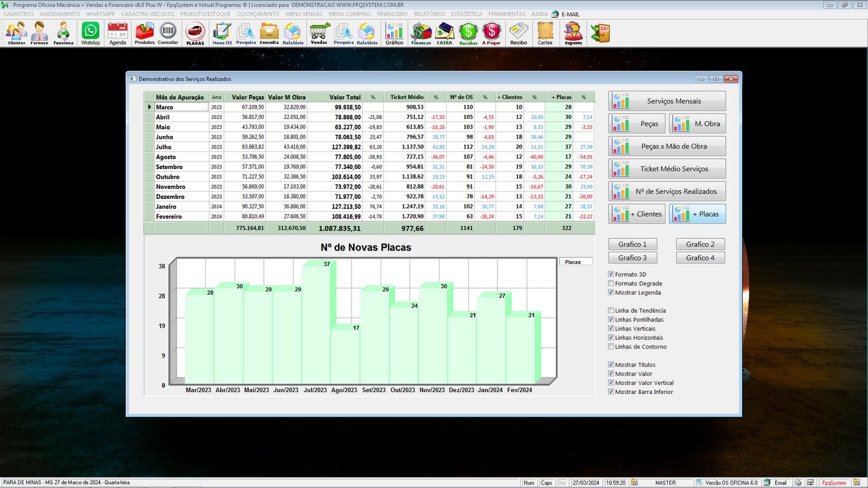Open the Agenda calendar icon
This screenshot has width=868, height=488.
pos(118,33)
